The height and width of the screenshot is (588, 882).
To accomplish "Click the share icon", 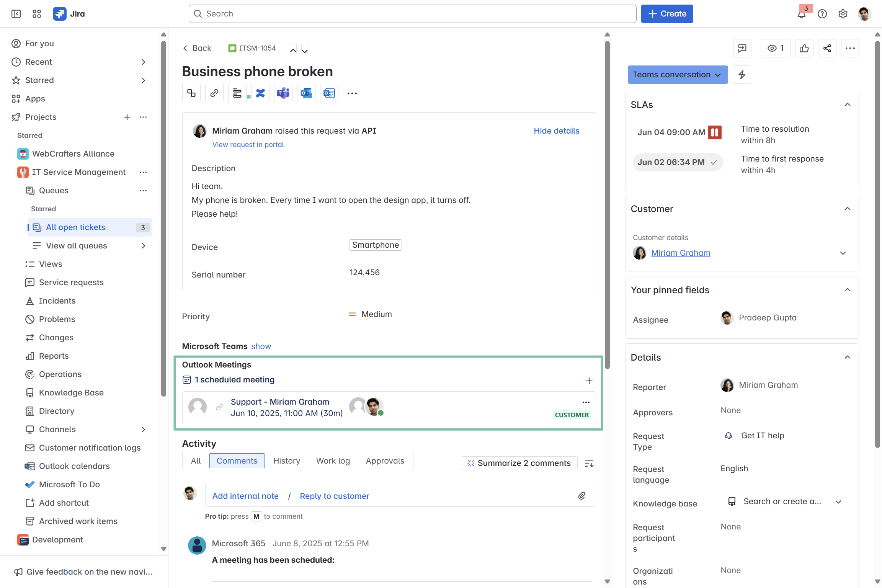I will (827, 48).
